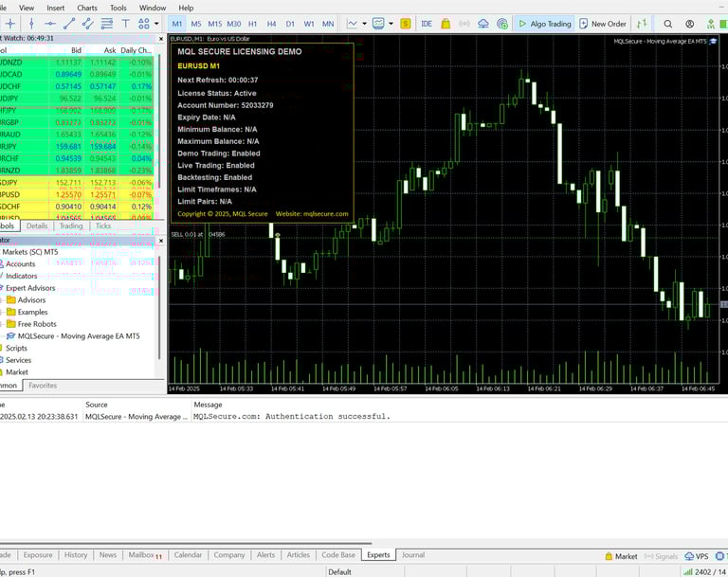The width and height of the screenshot is (728, 577).
Task: Open the chart type dropdown arrow
Action: tap(364, 24)
